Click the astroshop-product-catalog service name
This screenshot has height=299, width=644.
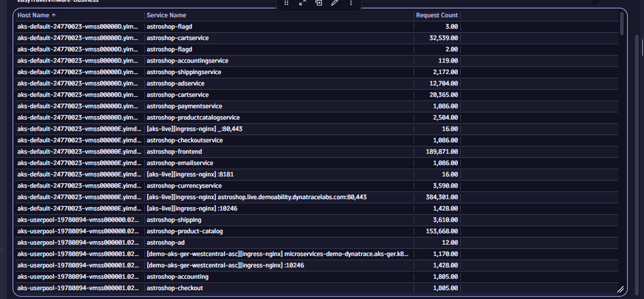(185, 231)
